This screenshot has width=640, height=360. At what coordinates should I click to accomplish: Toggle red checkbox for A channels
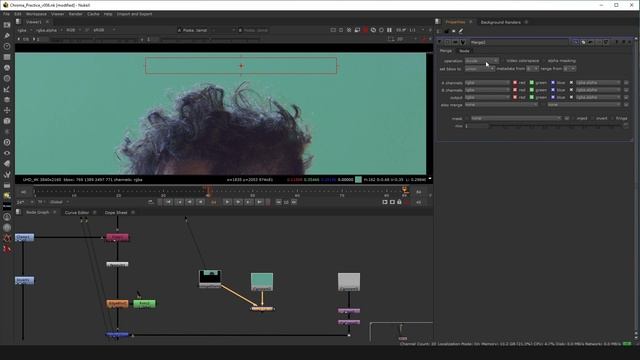pos(515,83)
